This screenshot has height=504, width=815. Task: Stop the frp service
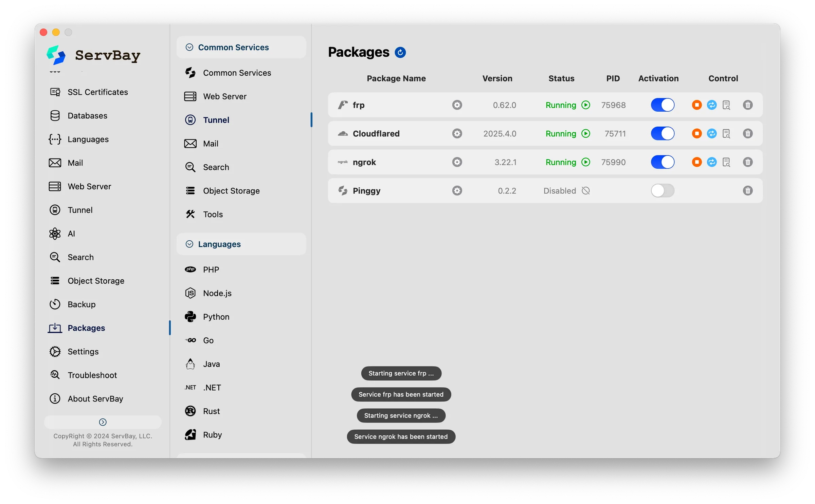point(696,105)
